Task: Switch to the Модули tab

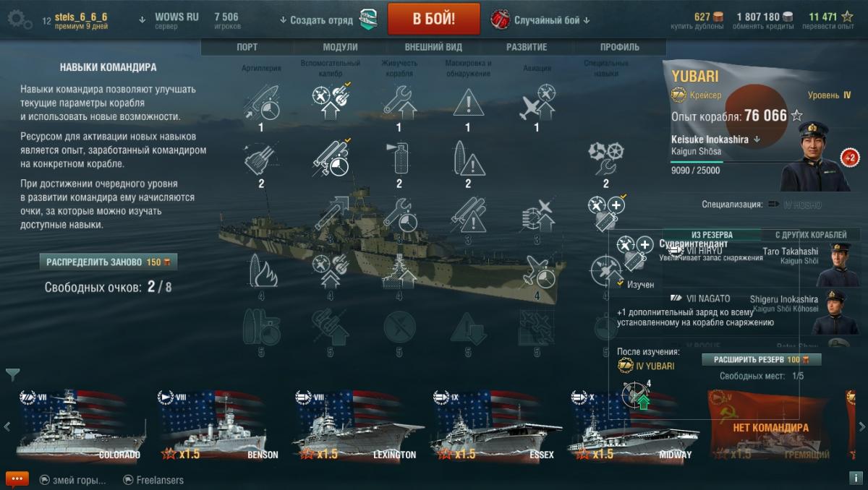Action: click(x=340, y=47)
